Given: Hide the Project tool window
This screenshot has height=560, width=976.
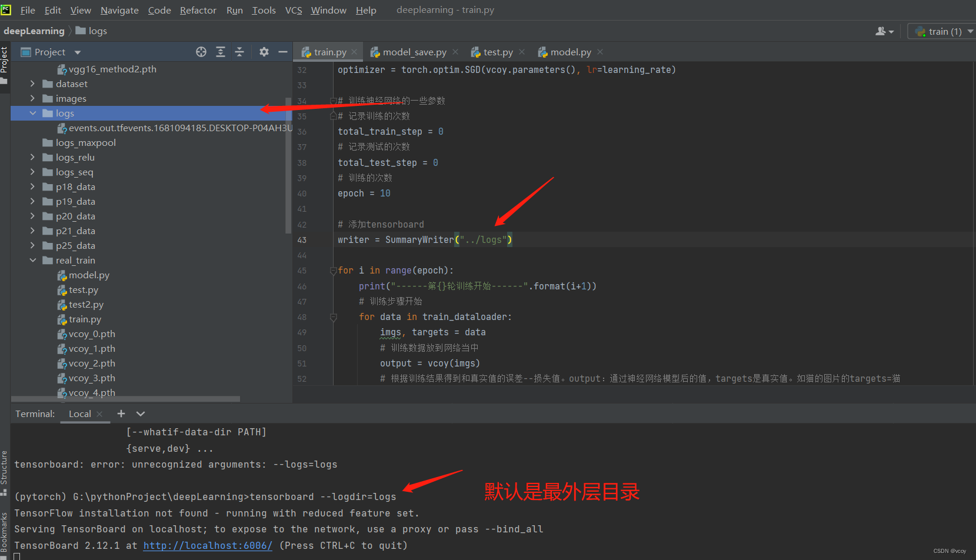Looking at the screenshot, I should [x=283, y=52].
